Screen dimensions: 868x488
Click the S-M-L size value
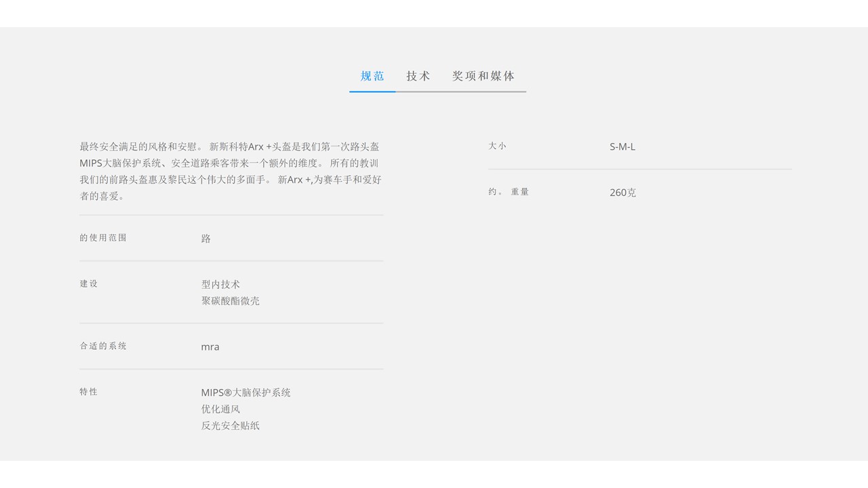click(x=623, y=147)
